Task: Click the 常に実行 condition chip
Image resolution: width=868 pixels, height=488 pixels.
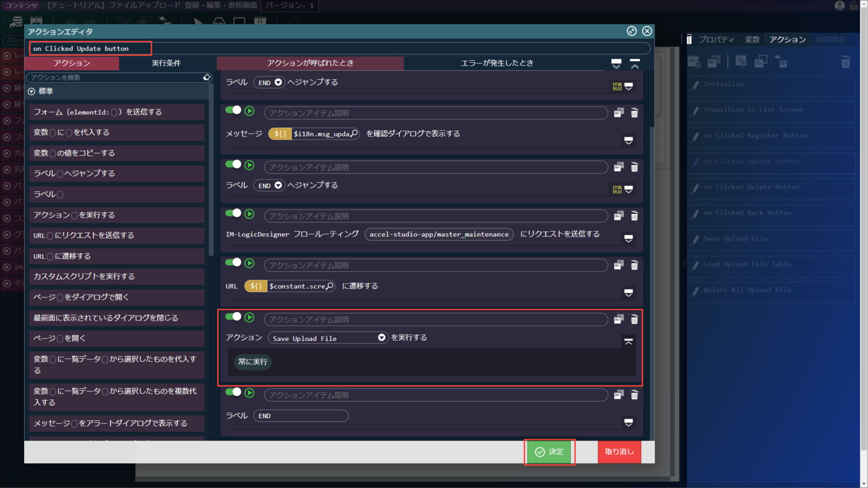Action: click(253, 362)
